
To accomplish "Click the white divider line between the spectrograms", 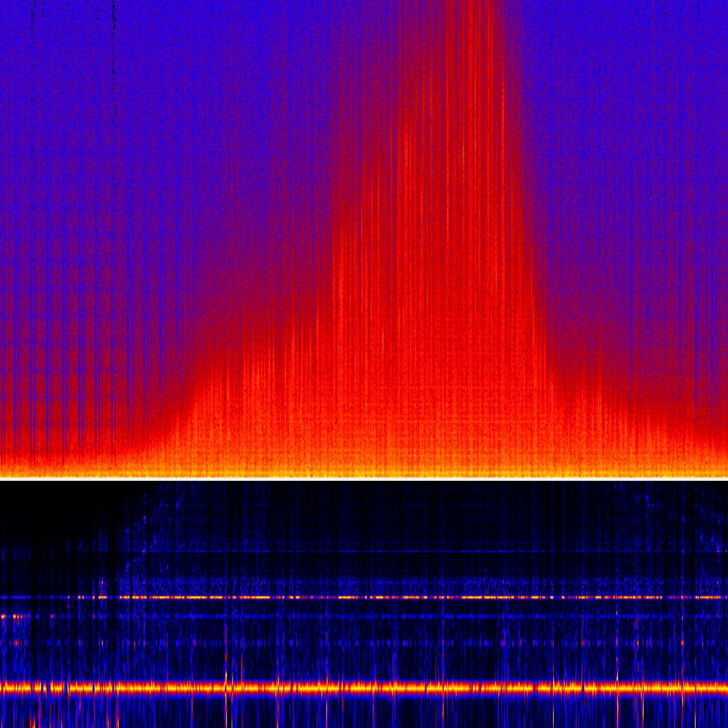I will (364, 479).
